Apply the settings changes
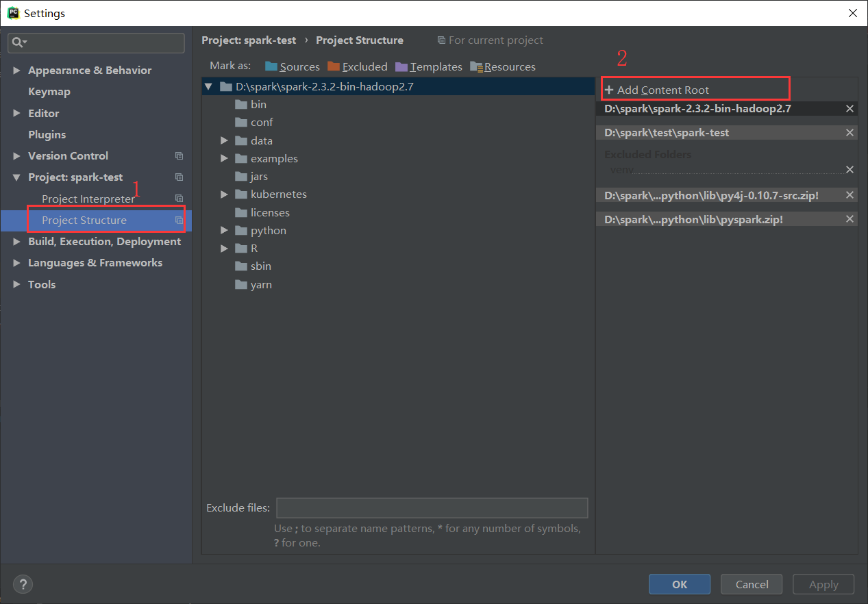Screen dimensions: 868x604 [x=823, y=584]
